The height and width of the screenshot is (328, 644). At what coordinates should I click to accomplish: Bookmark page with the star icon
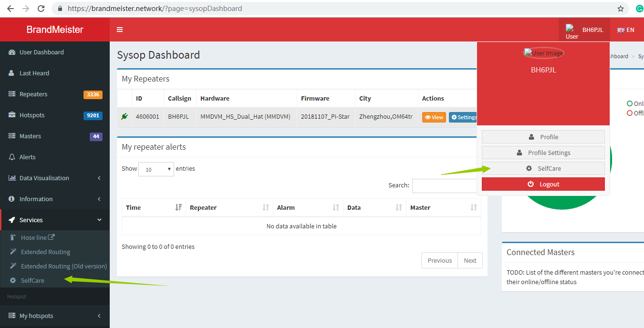point(621,9)
